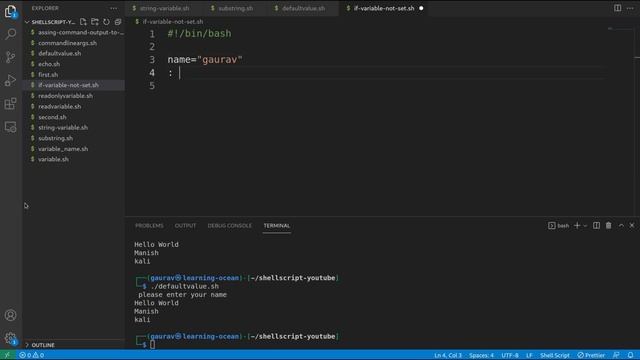Select the bash terminal label
The width and height of the screenshot is (640, 360).
[559, 225]
